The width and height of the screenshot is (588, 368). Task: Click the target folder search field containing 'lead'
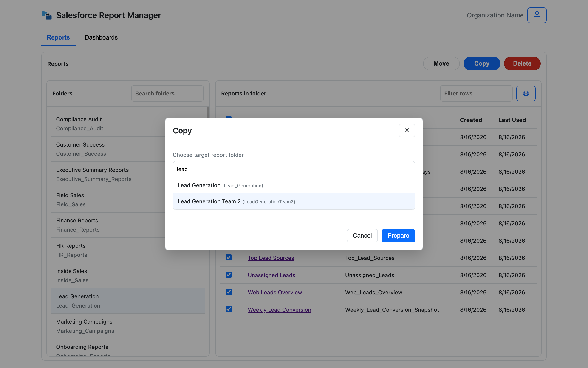click(x=294, y=169)
